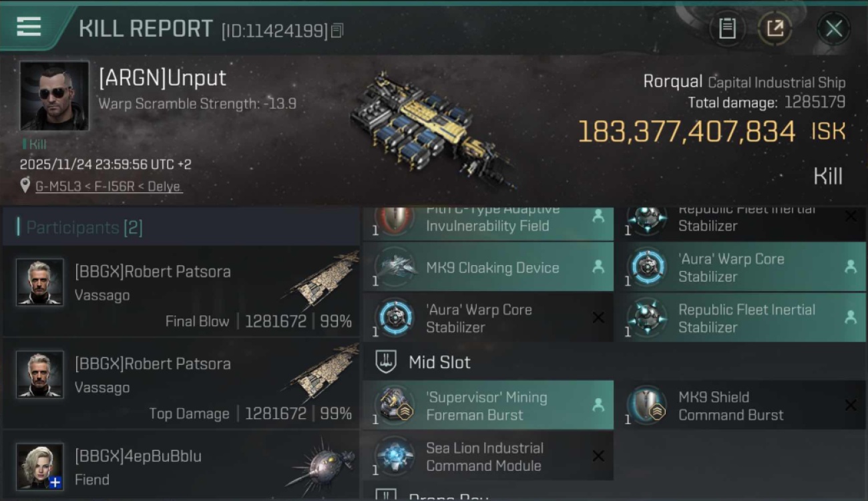Image resolution: width=868 pixels, height=501 pixels.
Task: Click the share/export kill report icon
Action: [x=775, y=29]
